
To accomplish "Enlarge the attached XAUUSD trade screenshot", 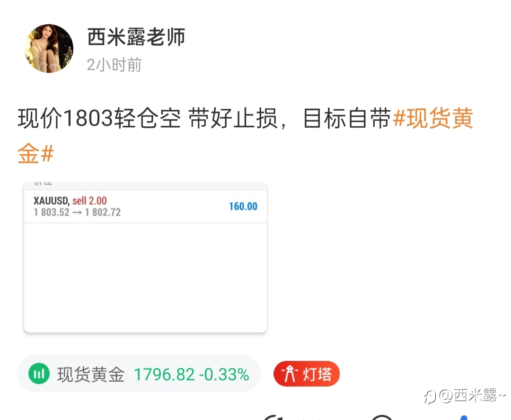I will pos(145,257).
